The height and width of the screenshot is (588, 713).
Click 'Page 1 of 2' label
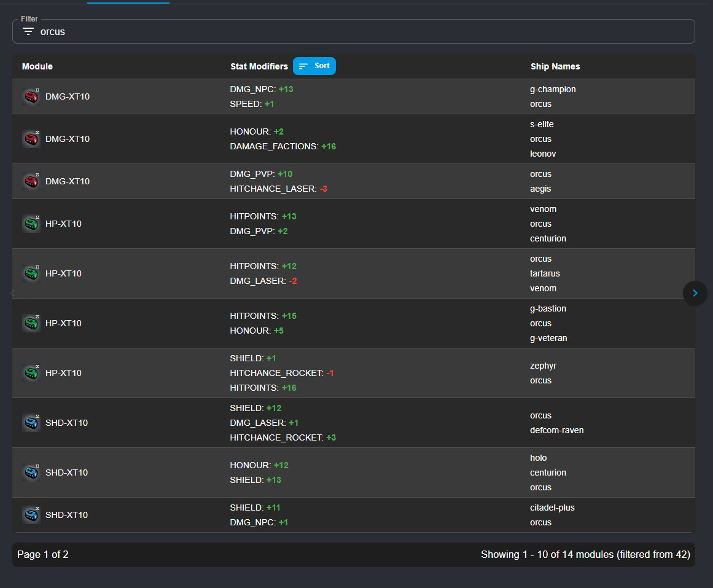(x=43, y=554)
